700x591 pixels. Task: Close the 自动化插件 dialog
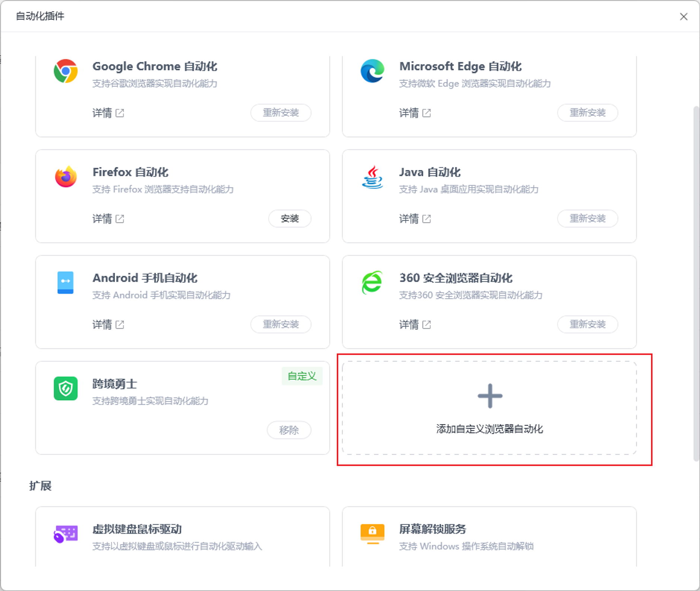pos(684,16)
